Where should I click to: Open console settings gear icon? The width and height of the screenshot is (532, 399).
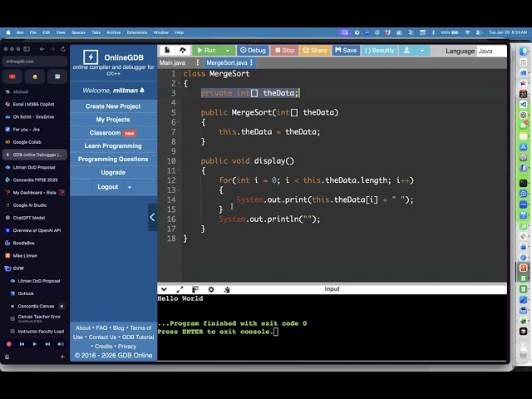(x=211, y=289)
